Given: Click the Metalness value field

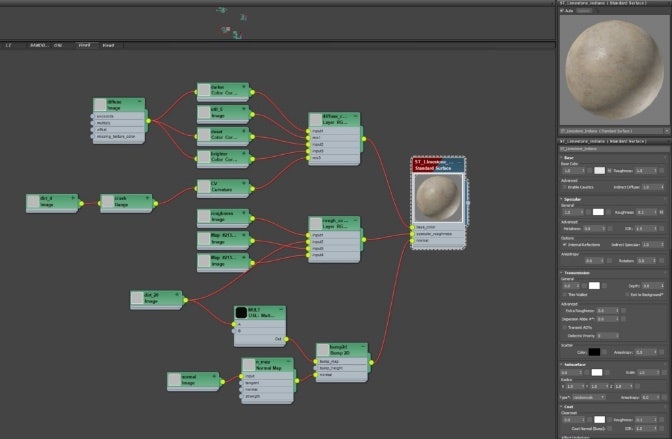Looking at the screenshot, I should coord(592,229).
